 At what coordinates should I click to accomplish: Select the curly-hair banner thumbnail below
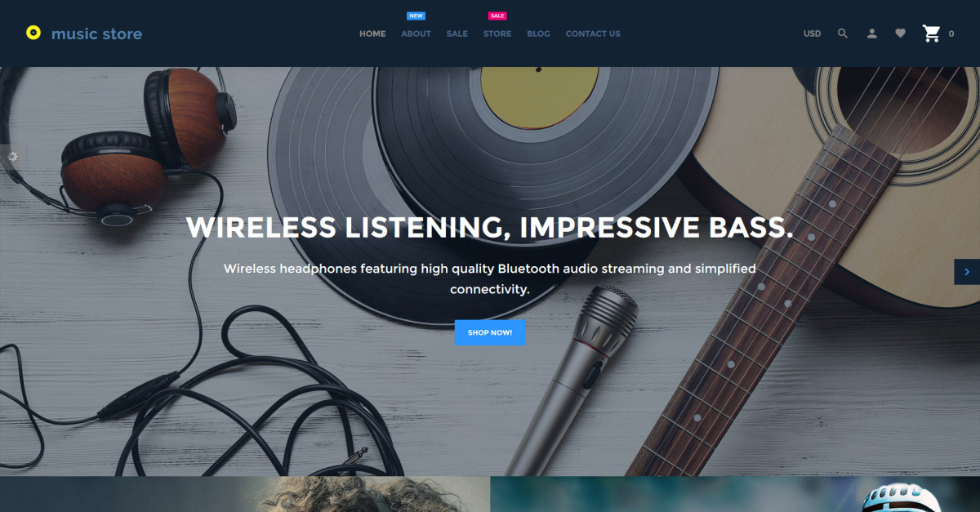click(245, 494)
